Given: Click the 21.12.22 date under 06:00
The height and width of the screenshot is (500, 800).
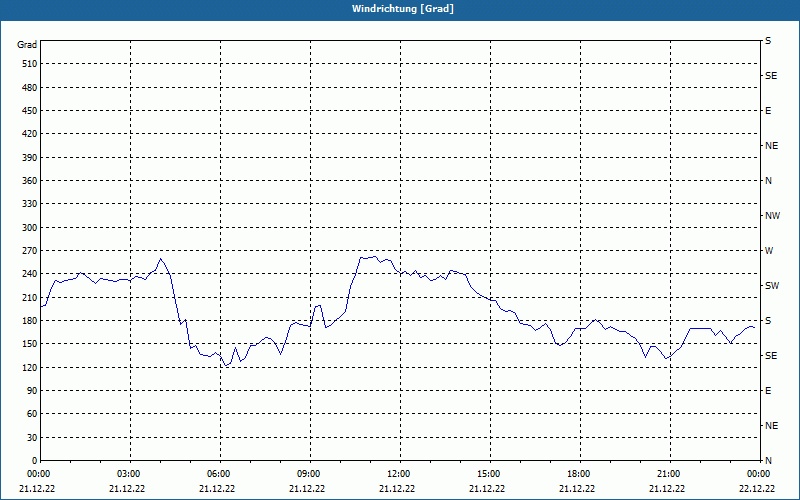Looking at the screenshot, I should tap(217, 489).
